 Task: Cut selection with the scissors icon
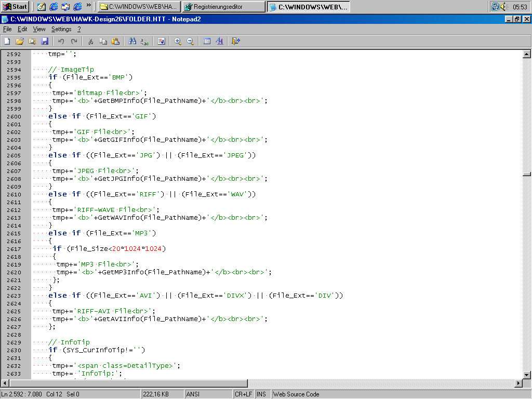tap(90, 41)
